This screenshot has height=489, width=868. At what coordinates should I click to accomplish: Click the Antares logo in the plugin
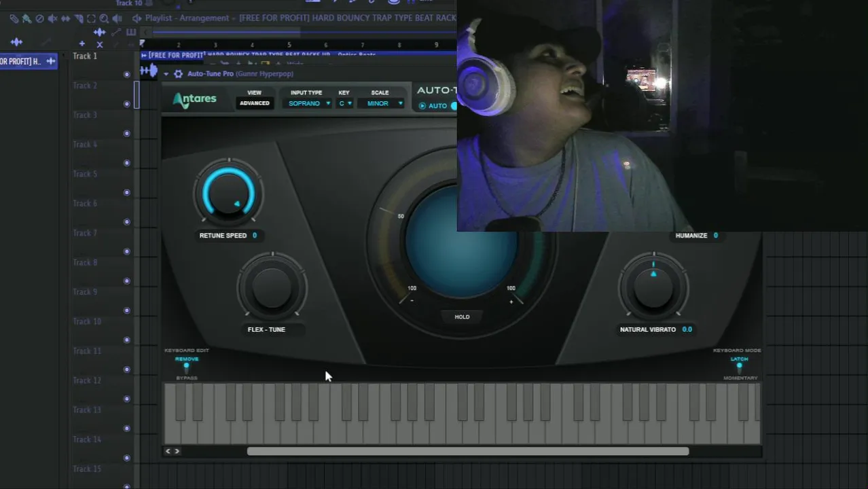click(194, 100)
